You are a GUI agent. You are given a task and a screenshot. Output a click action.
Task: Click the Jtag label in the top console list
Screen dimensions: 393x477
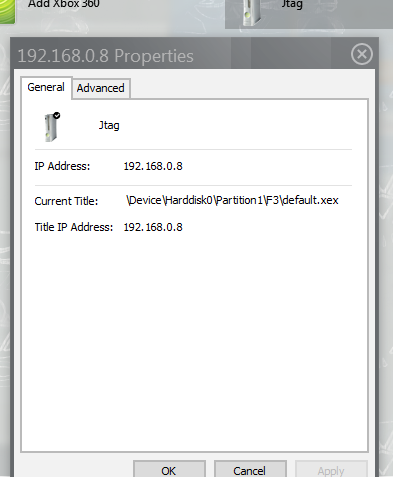pyautogui.click(x=292, y=5)
